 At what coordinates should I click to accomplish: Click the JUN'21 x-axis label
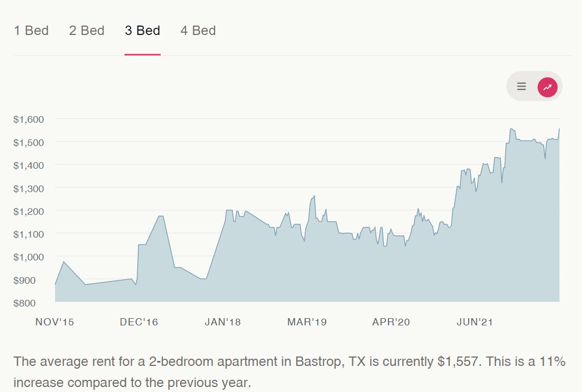[x=475, y=322]
